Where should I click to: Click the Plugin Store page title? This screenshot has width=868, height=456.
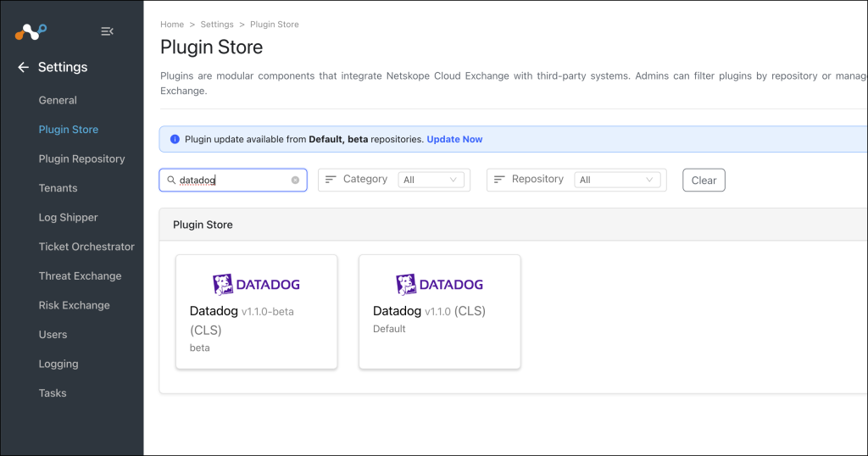pyautogui.click(x=211, y=47)
